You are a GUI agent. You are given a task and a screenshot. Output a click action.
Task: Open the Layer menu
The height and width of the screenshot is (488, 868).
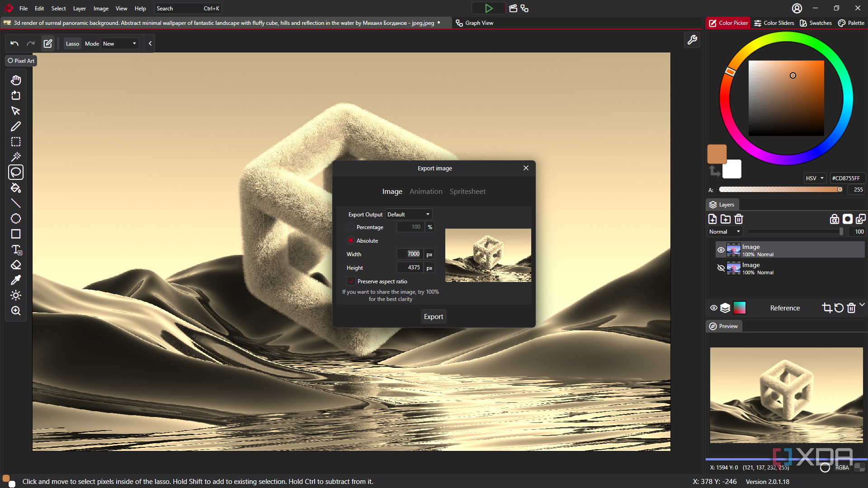tap(80, 8)
